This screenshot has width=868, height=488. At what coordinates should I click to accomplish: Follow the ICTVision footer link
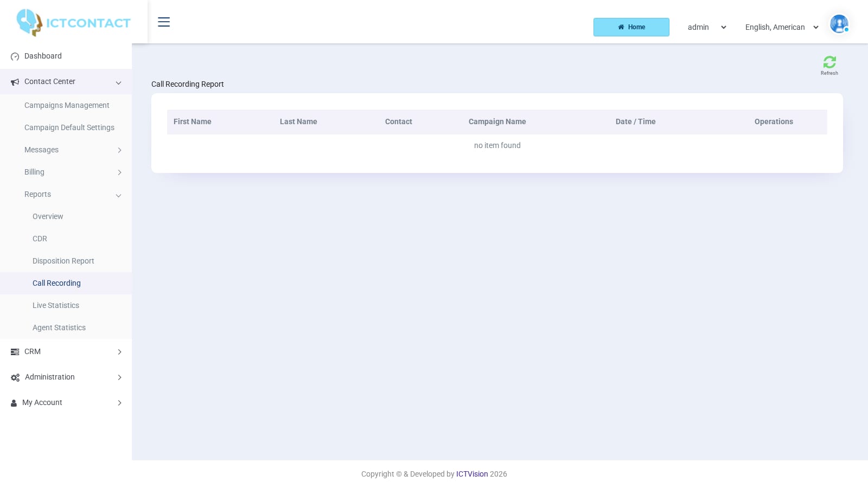tap(472, 474)
